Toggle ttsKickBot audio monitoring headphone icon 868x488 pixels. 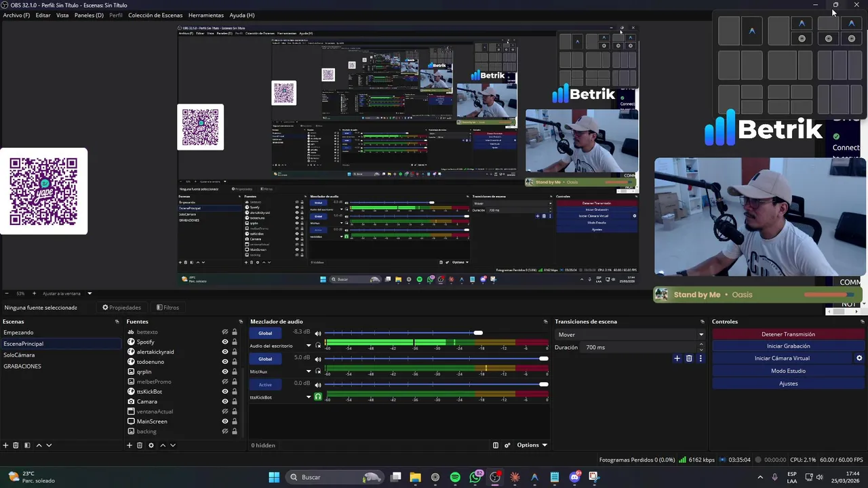pos(317,396)
